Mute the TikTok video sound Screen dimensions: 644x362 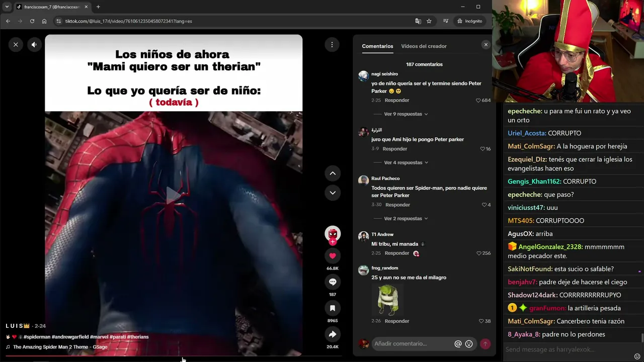pos(34,45)
